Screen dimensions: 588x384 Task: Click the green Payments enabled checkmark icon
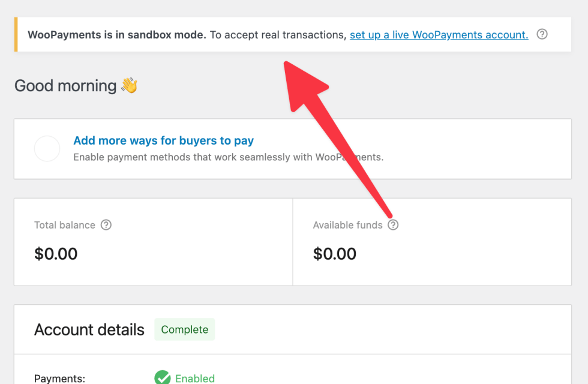[163, 378]
